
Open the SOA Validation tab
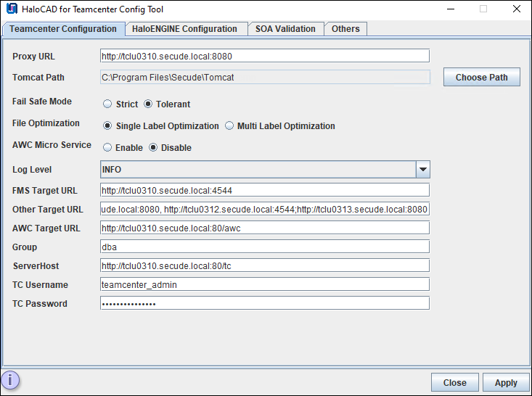pyautogui.click(x=285, y=29)
